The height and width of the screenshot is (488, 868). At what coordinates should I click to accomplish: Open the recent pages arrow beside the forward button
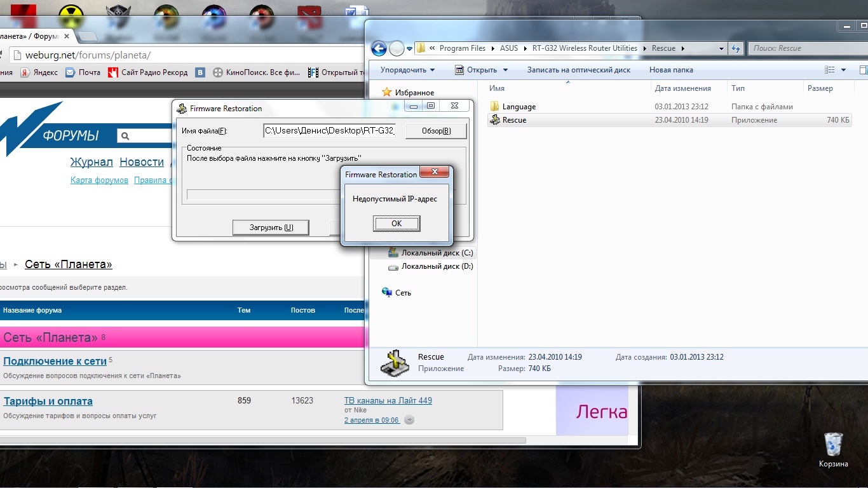point(409,48)
